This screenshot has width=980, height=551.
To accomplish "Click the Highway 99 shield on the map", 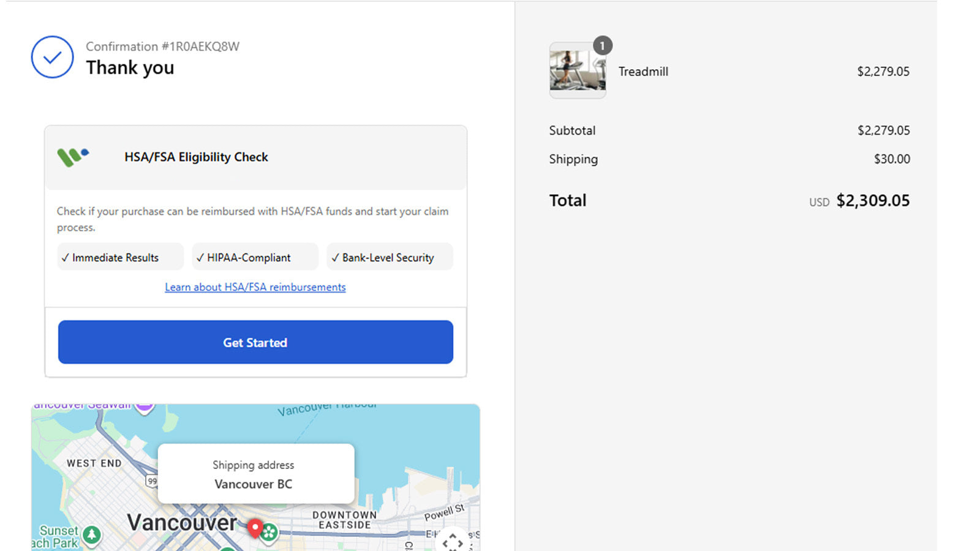I will click(151, 481).
